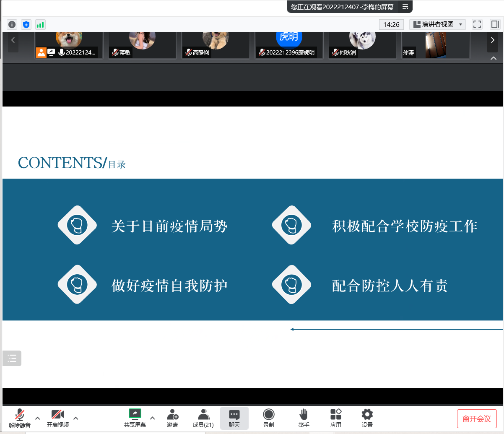Screen dimensions: 504x434
Task: Open the slide outline list icon
Action: click(12, 358)
